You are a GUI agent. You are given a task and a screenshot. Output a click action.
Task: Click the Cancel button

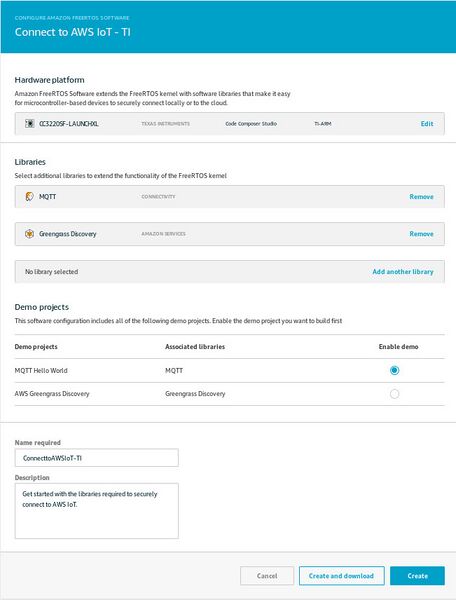pyautogui.click(x=267, y=576)
